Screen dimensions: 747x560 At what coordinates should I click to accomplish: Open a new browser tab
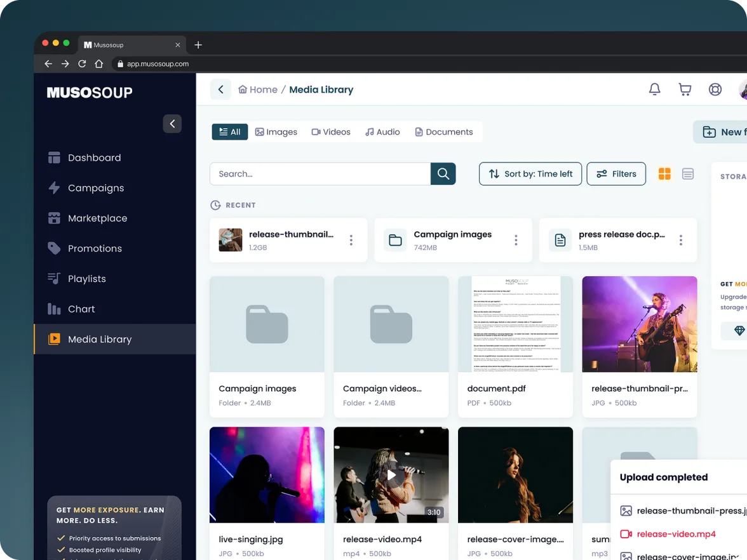pos(198,44)
